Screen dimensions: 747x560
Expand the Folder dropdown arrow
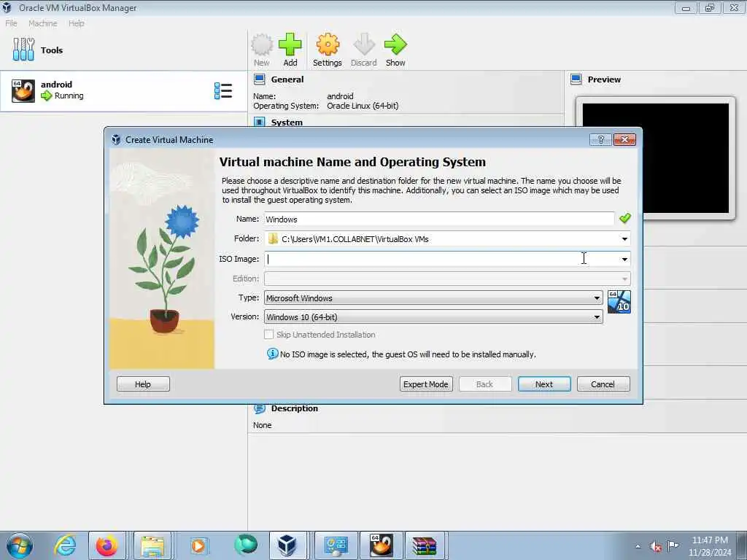click(624, 239)
